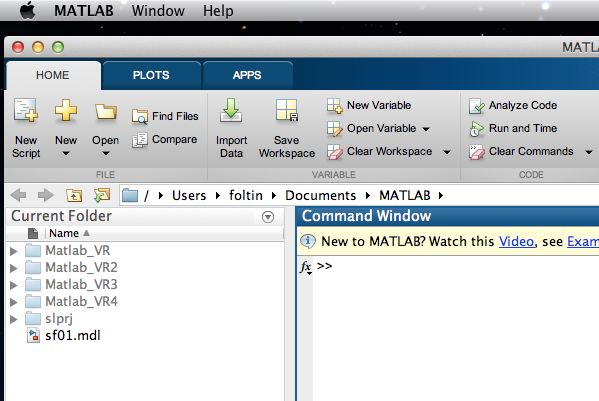Expand the Matlab_VR3 folder
Image resolution: width=599 pixels, height=401 pixels.
(14, 285)
